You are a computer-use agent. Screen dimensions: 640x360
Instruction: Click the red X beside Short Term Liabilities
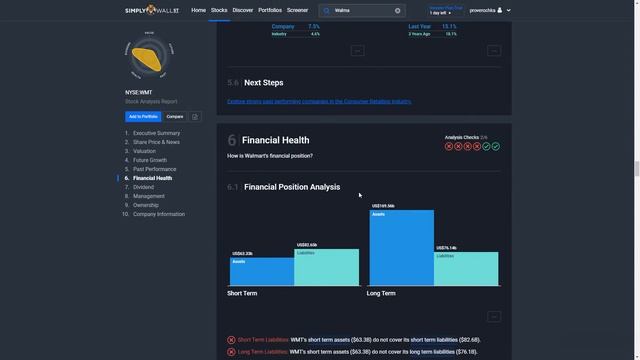tap(231, 340)
